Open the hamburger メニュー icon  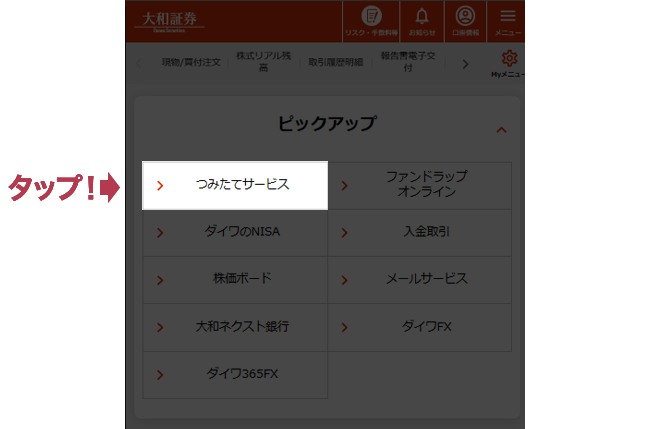click(x=508, y=17)
